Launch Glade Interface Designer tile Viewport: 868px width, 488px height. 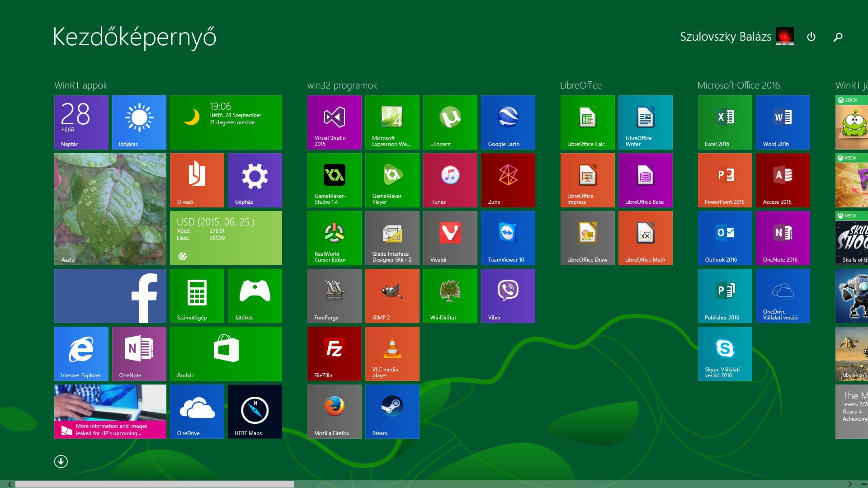tap(392, 238)
